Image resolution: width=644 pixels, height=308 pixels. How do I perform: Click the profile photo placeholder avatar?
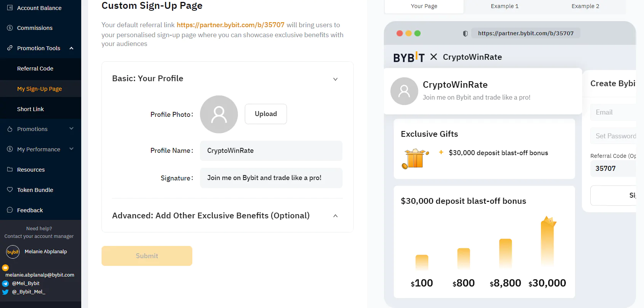[219, 114]
